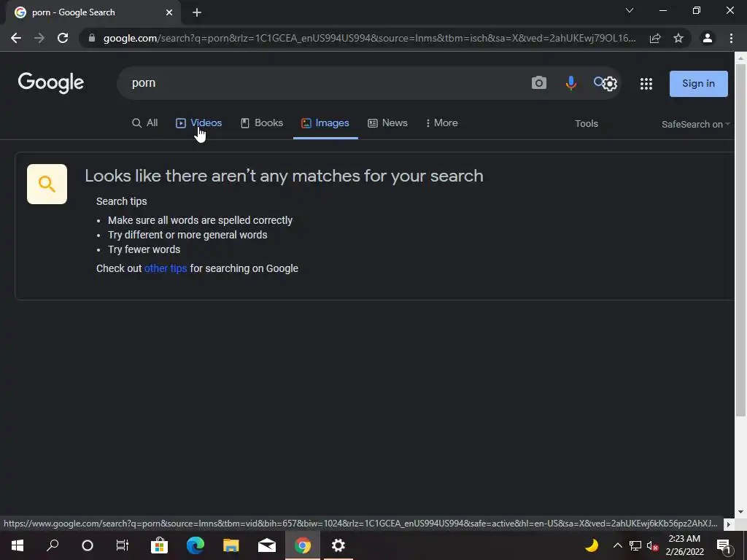This screenshot has width=747, height=560.
Task: Click the yellow search result icon
Action: pyautogui.click(x=47, y=184)
